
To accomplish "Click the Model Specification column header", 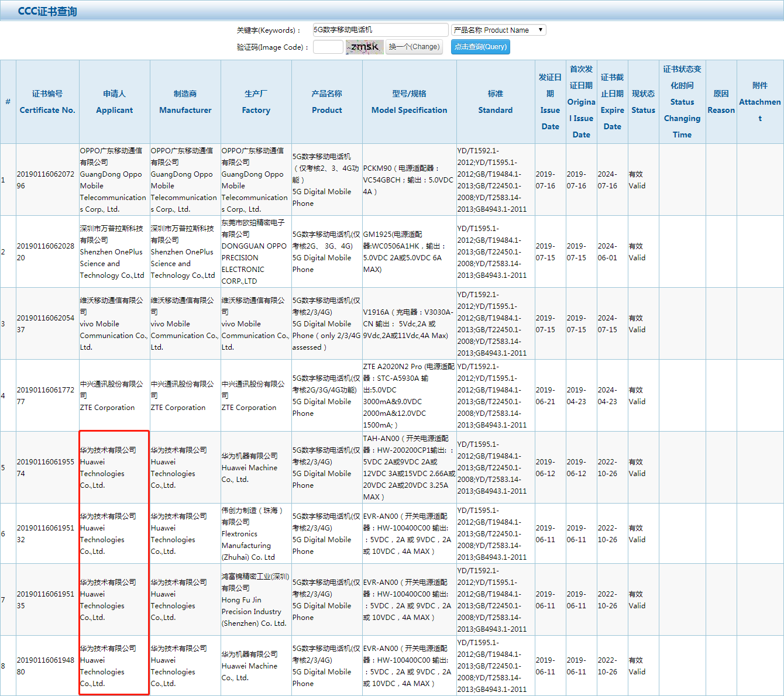I will [409, 102].
